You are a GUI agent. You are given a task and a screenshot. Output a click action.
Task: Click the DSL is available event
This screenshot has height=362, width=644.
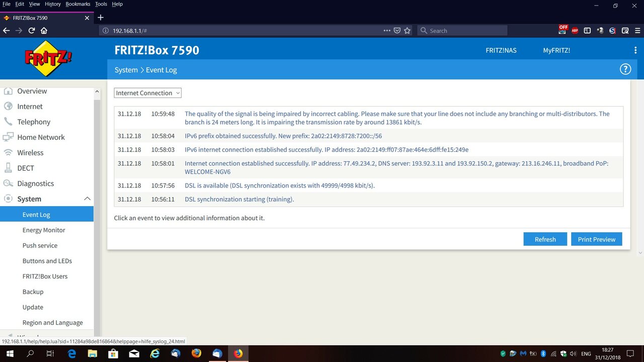369,186
